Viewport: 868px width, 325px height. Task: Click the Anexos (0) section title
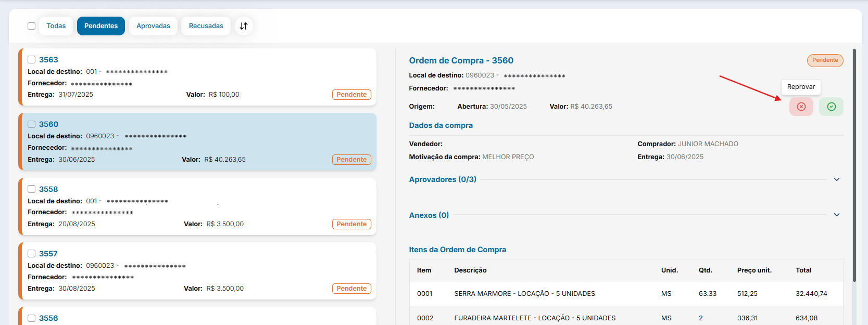[429, 215]
